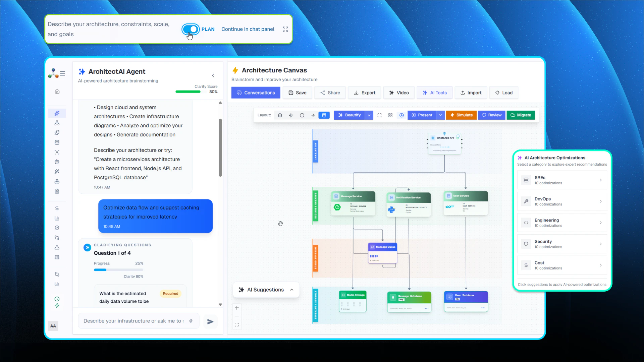Collapse the AI Suggestions panel

tap(291, 290)
